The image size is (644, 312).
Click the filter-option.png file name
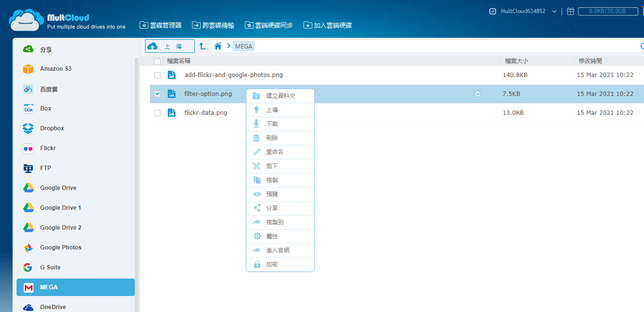(208, 94)
